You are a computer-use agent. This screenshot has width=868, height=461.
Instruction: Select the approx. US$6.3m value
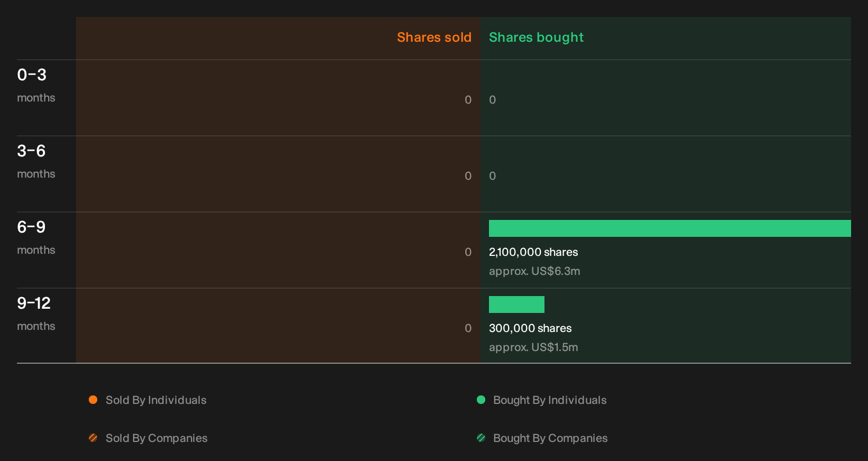click(x=534, y=271)
